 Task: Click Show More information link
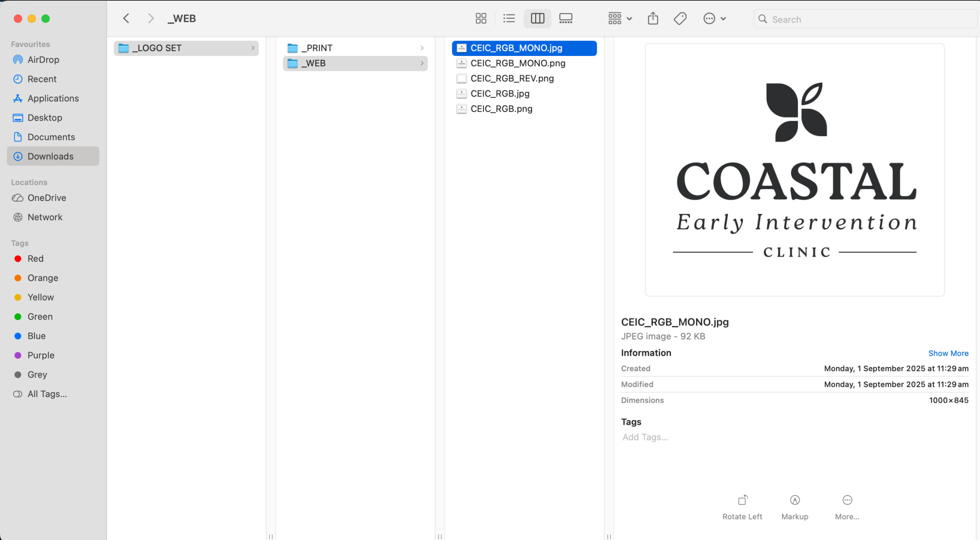948,353
